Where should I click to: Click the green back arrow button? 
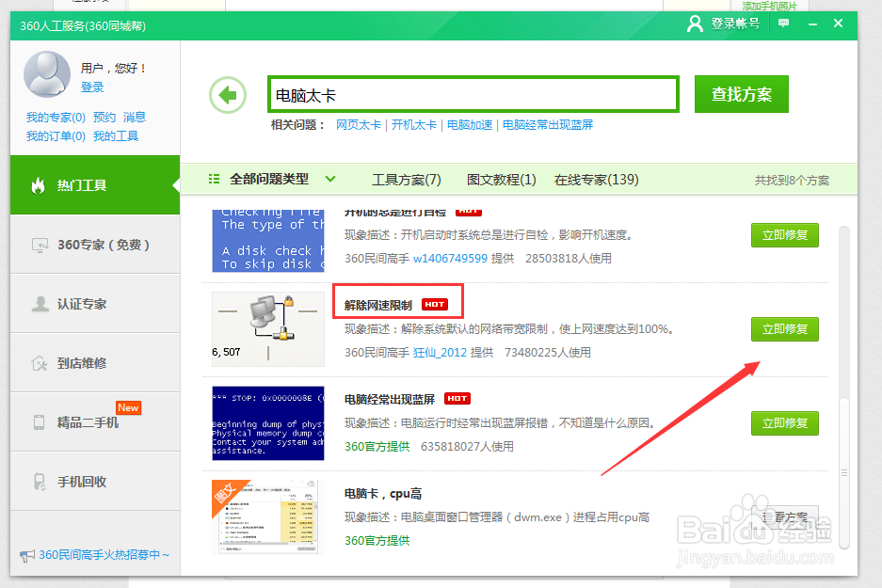pos(228,95)
